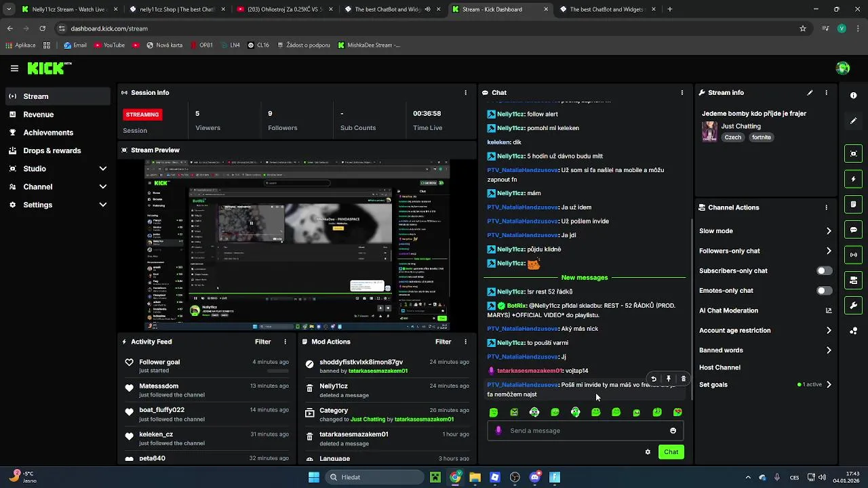
Task: Open the Mod Actions Filter
Action: point(443,342)
